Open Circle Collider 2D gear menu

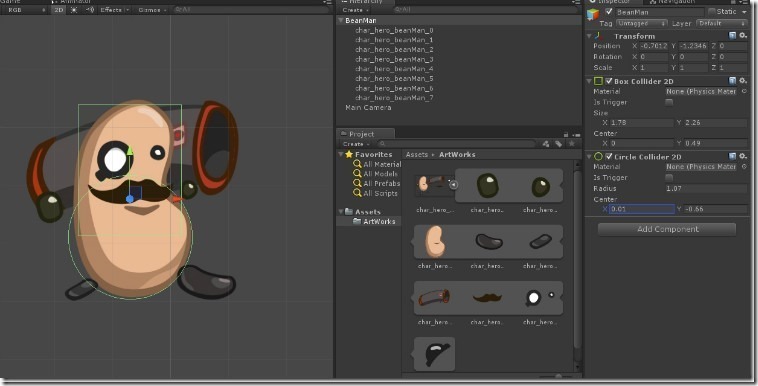click(743, 156)
